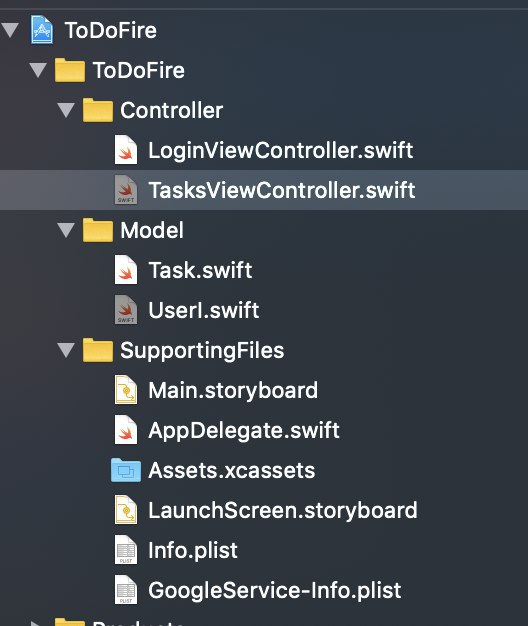Click the Swift icon beside TasksViewController.swift
Viewport: 528px width, 626px height.
pyautogui.click(x=126, y=190)
